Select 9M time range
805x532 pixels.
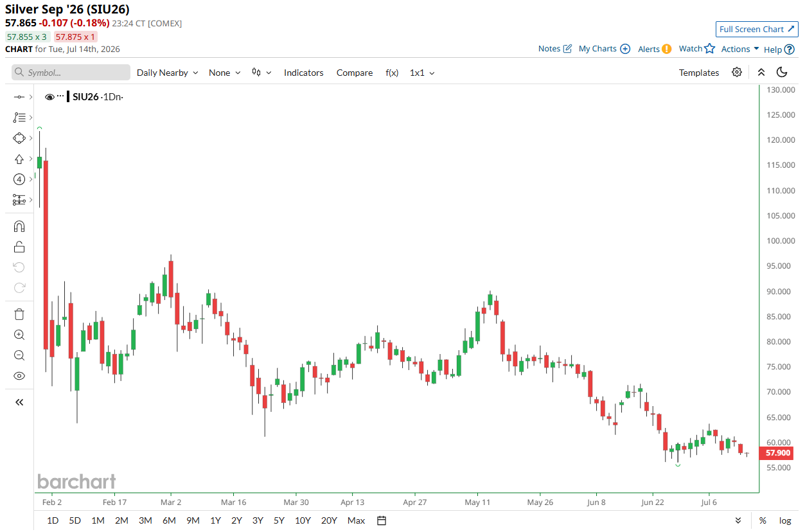coord(193,520)
